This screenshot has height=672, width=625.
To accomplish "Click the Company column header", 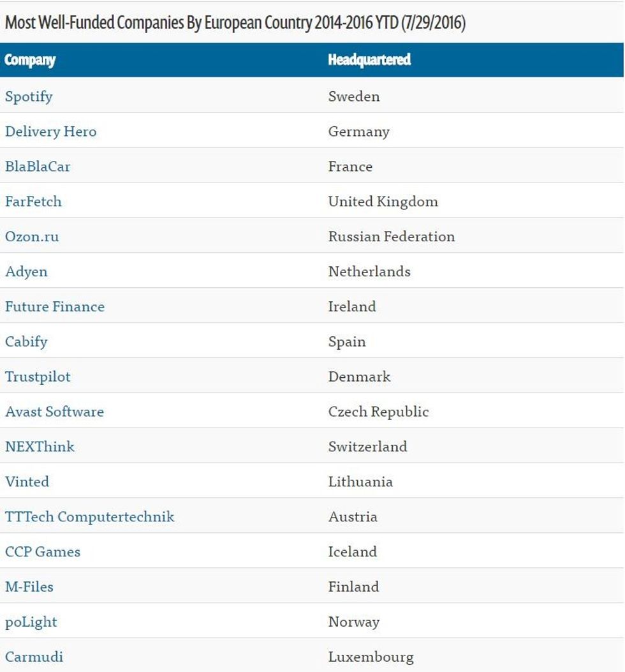I will (x=30, y=60).
